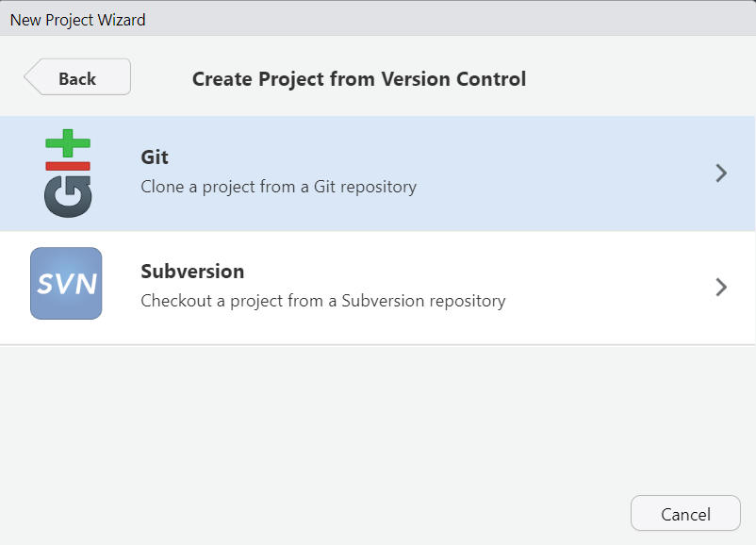The image size is (756, 545).
Task: Choose 'Checkout a project from a Subversion repository'
Action: [322, 301]
